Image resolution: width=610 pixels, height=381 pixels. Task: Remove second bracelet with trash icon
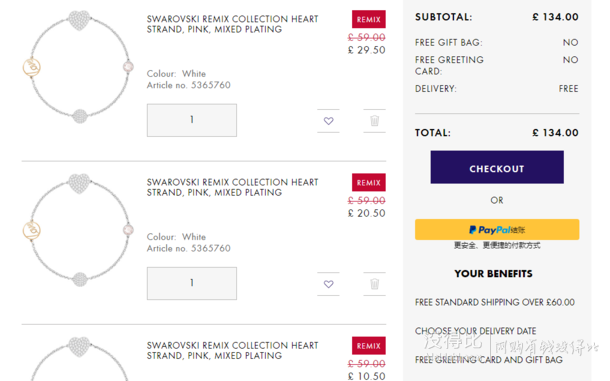pos(374,284)
